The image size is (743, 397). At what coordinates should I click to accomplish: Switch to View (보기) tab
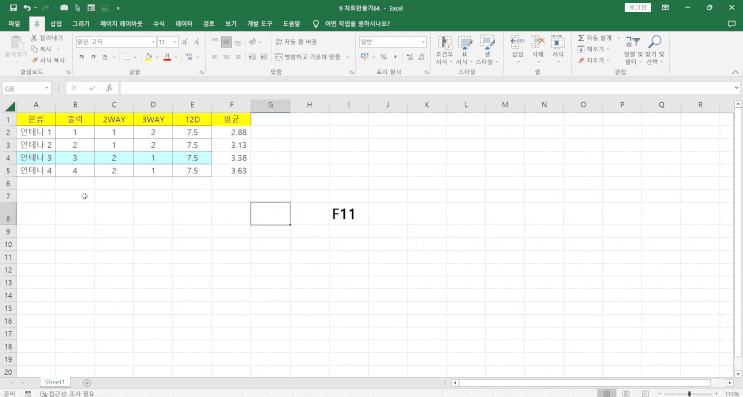click(230, 23)
